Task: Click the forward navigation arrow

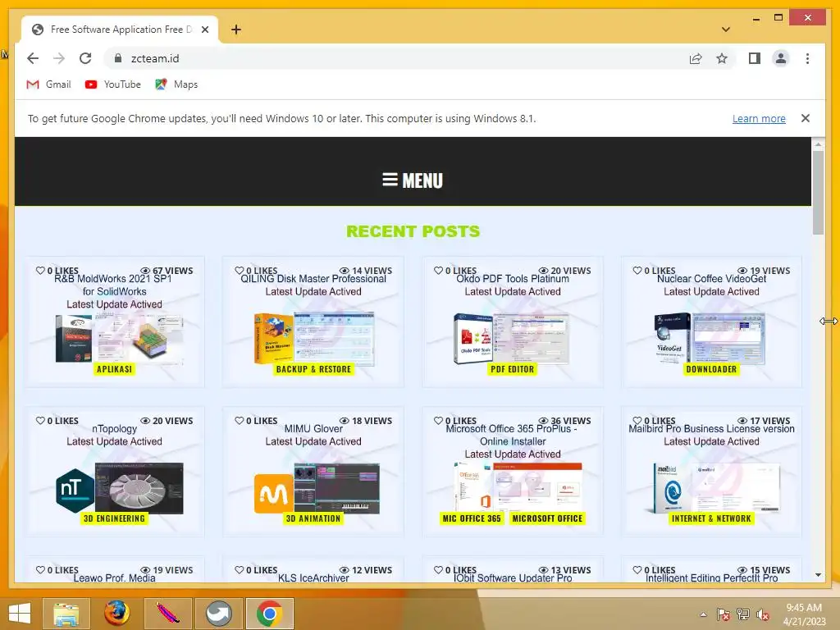Action: [59, 58]
